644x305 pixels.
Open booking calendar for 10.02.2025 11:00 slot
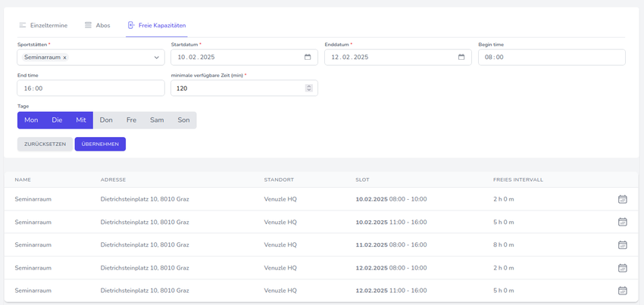pyautogui.click(x=622, y=223)
